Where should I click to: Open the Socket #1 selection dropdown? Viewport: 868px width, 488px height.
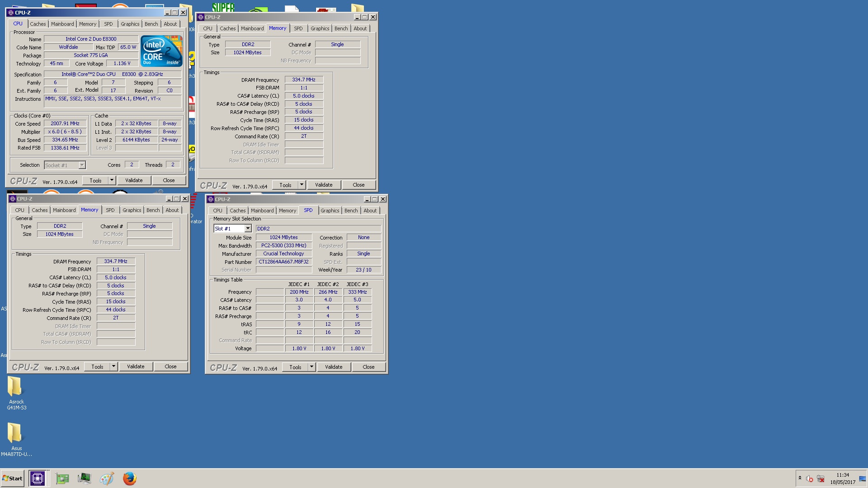coord(82,165)
